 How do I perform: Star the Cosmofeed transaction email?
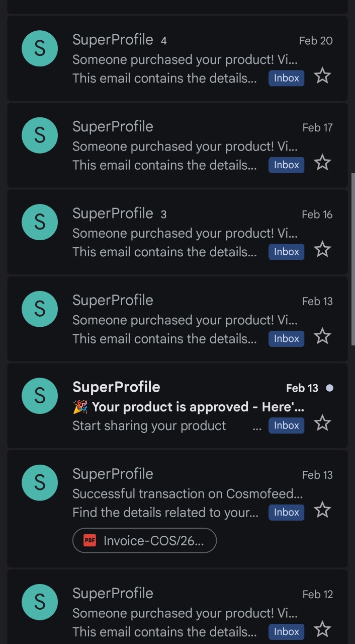pyautogui.click(x=322, y=510)
